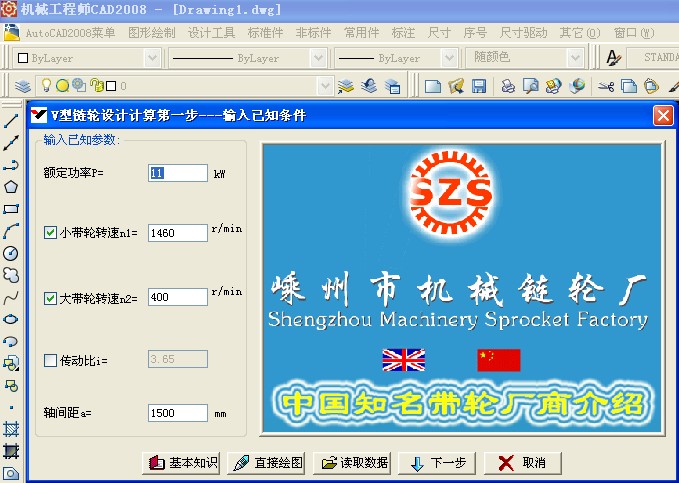Select the Ellipse Arc tool

[x=11, y=342]
